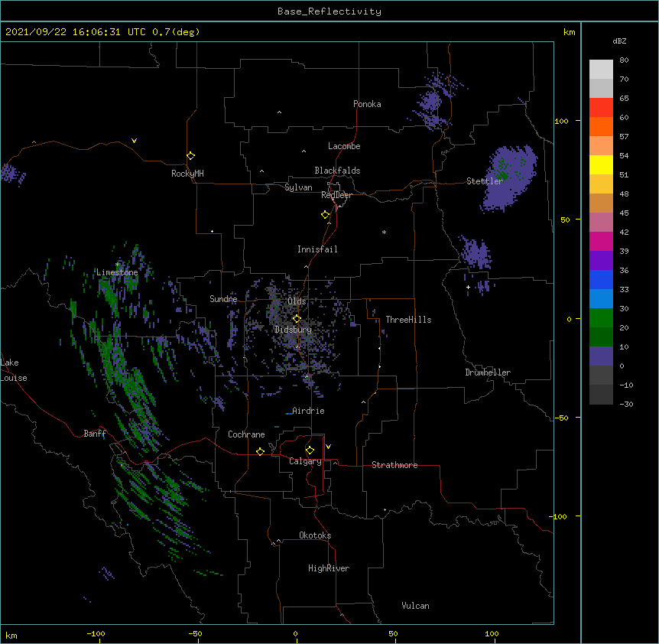Viewport: 659px width, 644px height.
Task: Click the yellow 54 dBZ color swatch
Action: point(601,164)
